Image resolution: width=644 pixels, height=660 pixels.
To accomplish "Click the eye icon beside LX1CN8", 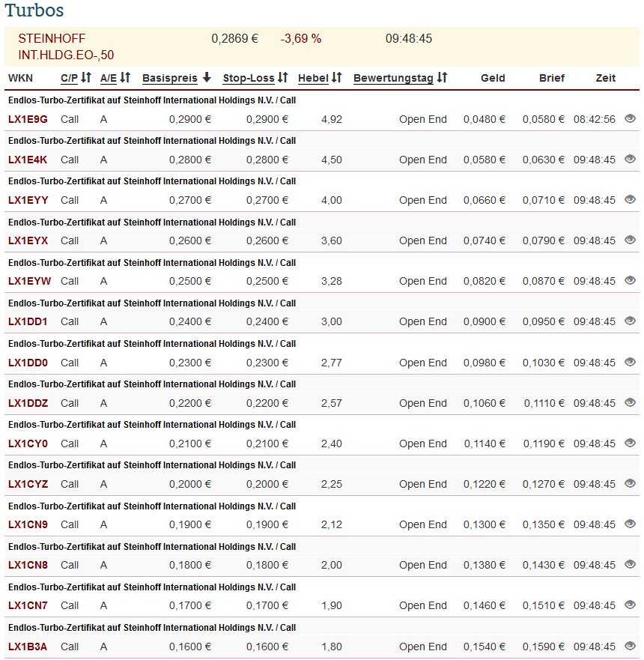I will (630, 565).
